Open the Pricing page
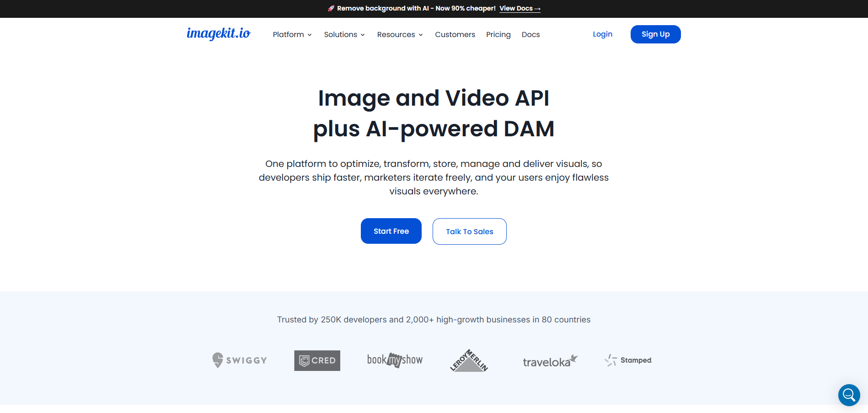 click(498, 34)
